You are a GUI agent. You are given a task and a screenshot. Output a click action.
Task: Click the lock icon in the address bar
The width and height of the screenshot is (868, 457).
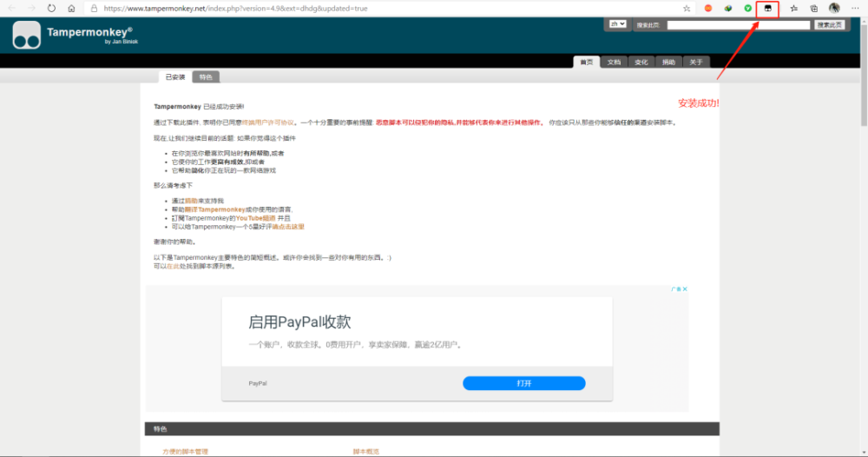94,9
